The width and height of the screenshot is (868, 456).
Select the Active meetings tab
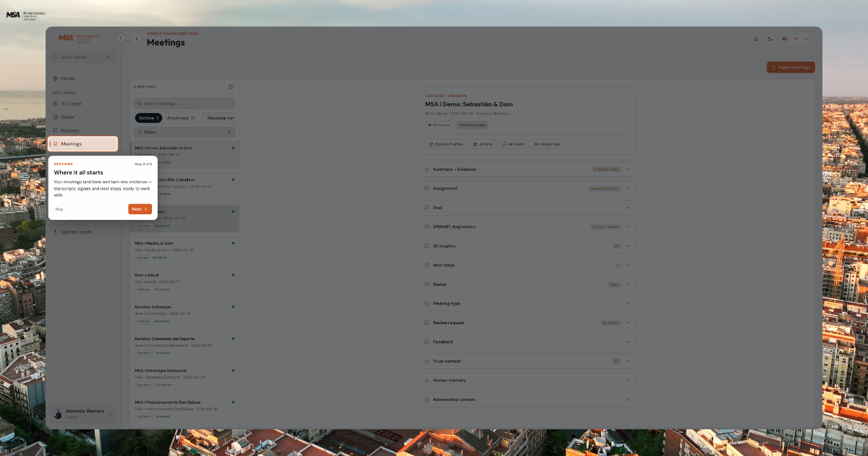pyautogui.click(x=148, y=118)
